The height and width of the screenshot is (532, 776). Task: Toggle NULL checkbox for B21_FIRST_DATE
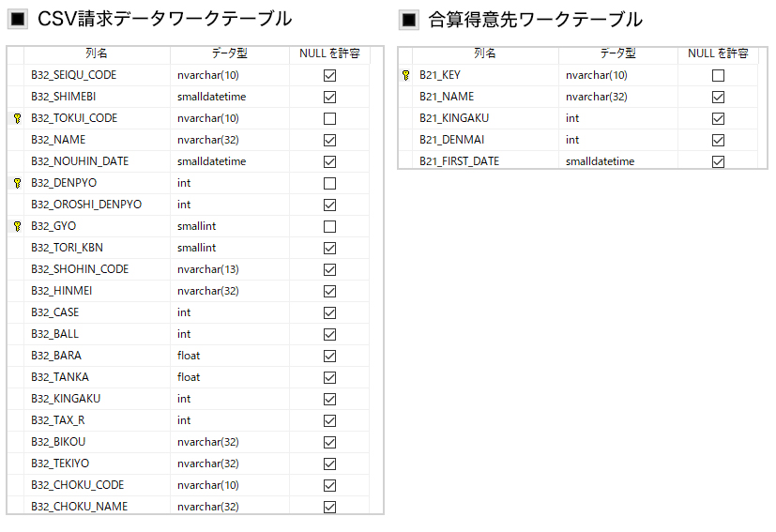coord(718,161)
